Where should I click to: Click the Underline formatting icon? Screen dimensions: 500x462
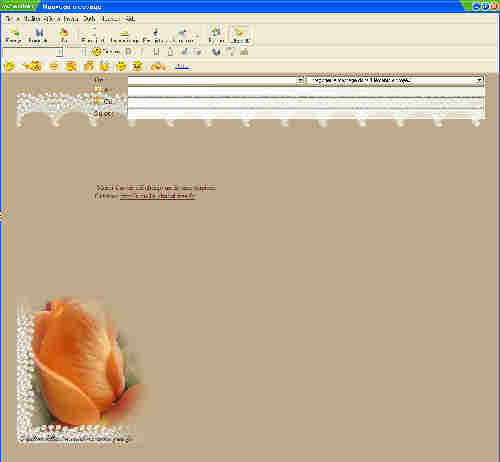point(156,52)
